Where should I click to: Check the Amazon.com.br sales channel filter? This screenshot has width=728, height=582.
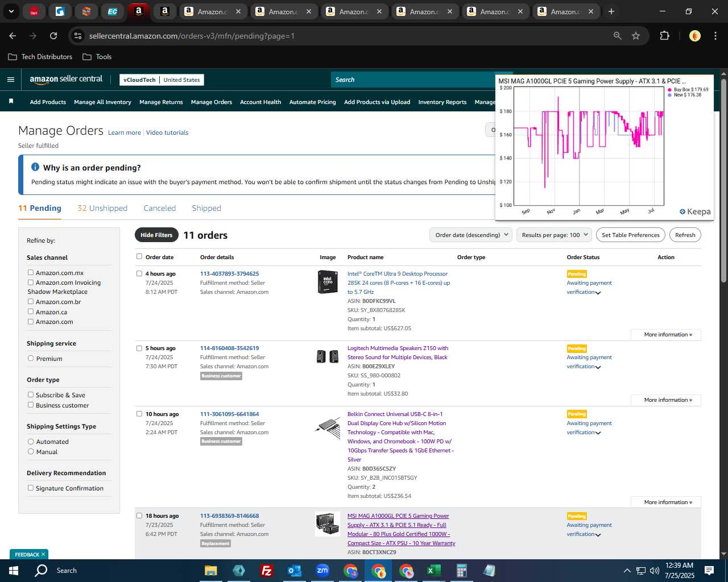click(x=31, y=301)
